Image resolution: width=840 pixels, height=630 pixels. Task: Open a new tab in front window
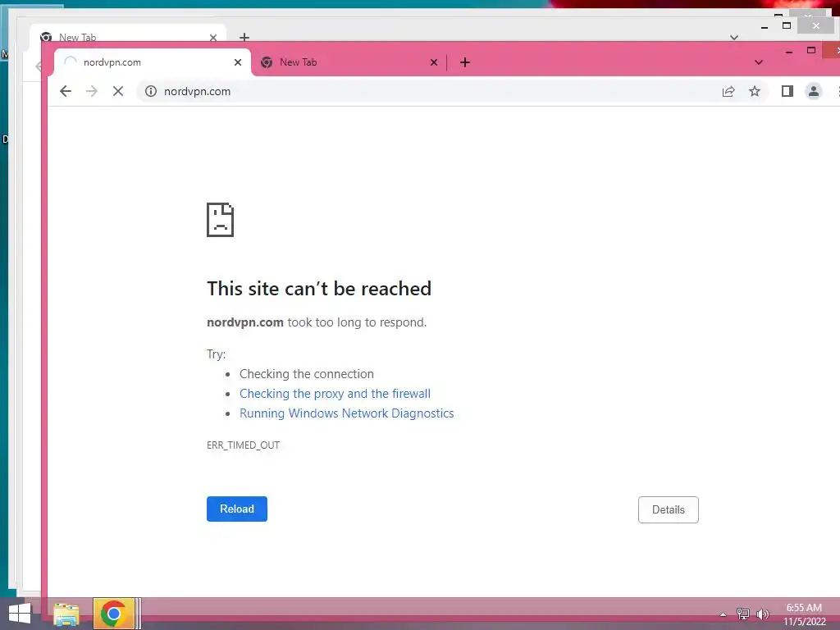click(465, 62)
